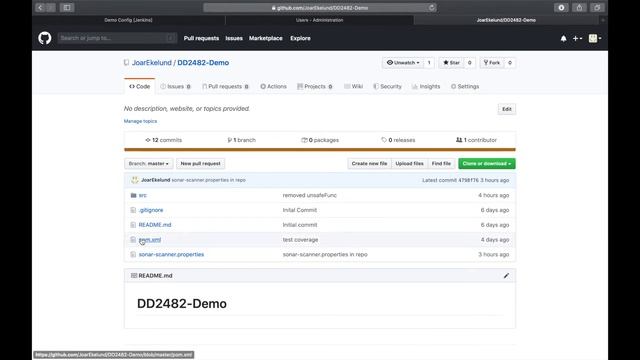The image size is (640, 360).
Task: Show all Safari tabs overview
Action: (x=597, y=7)
